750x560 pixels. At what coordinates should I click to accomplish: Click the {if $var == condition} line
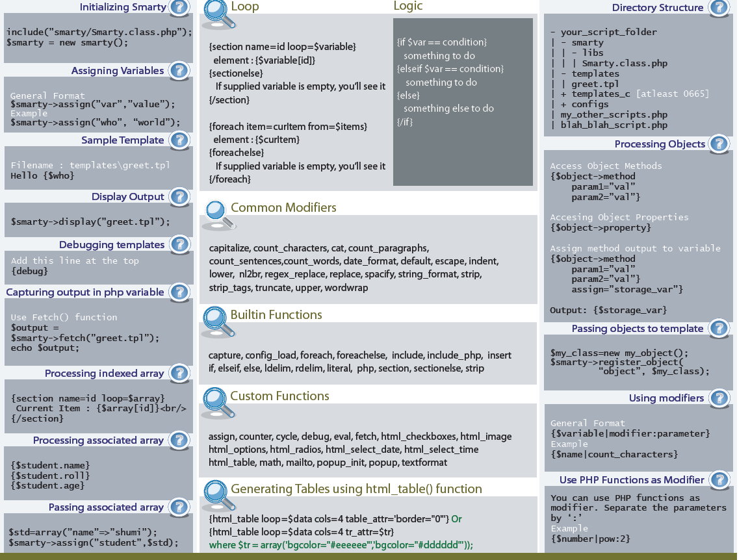coord(441,42)
